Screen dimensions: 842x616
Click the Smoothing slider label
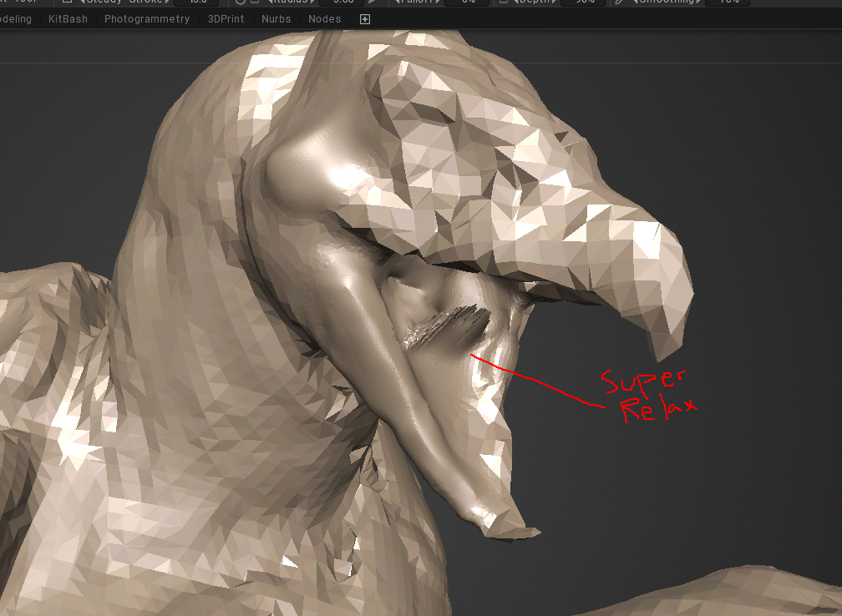click(667, 3)
